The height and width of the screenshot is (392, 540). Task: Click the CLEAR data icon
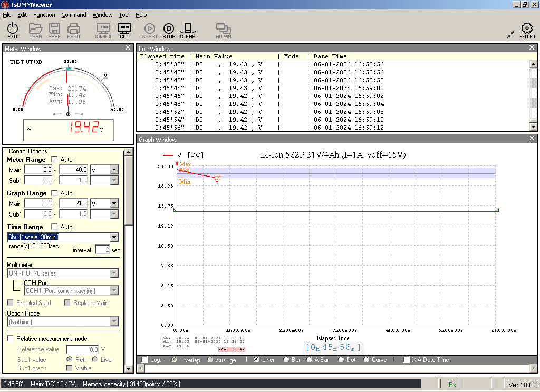(187, 28)
